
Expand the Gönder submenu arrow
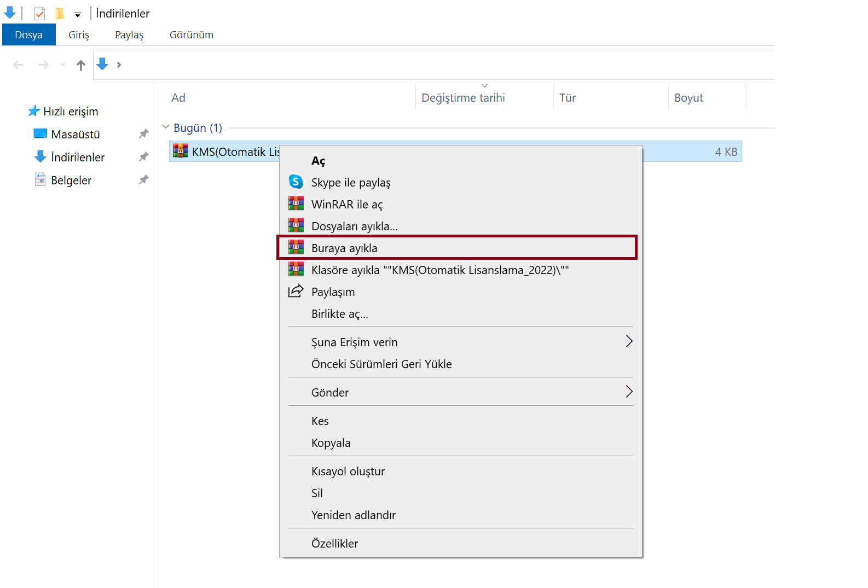coord(629,392)
